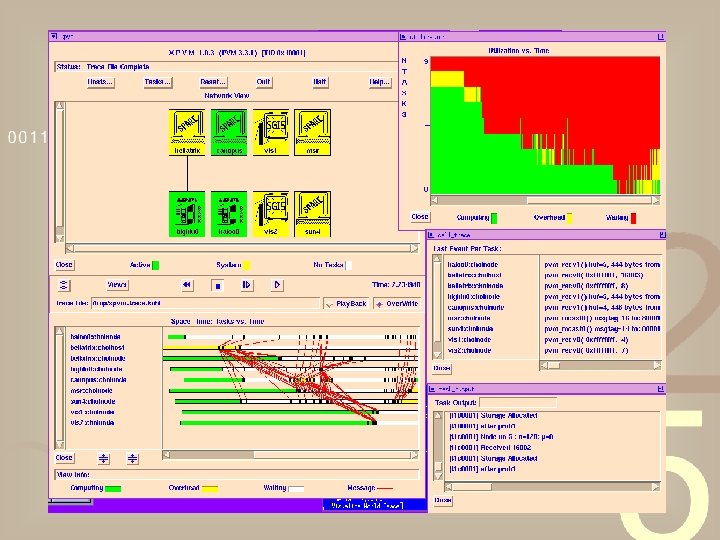
Task: Open the Tasks... menu
Action: tap(158, 82)
